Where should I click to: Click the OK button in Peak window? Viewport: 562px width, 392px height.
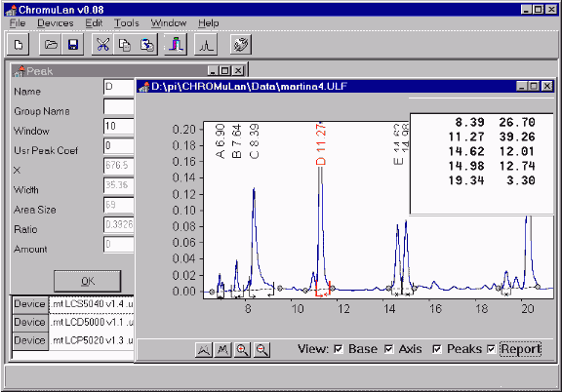[88, 281]
